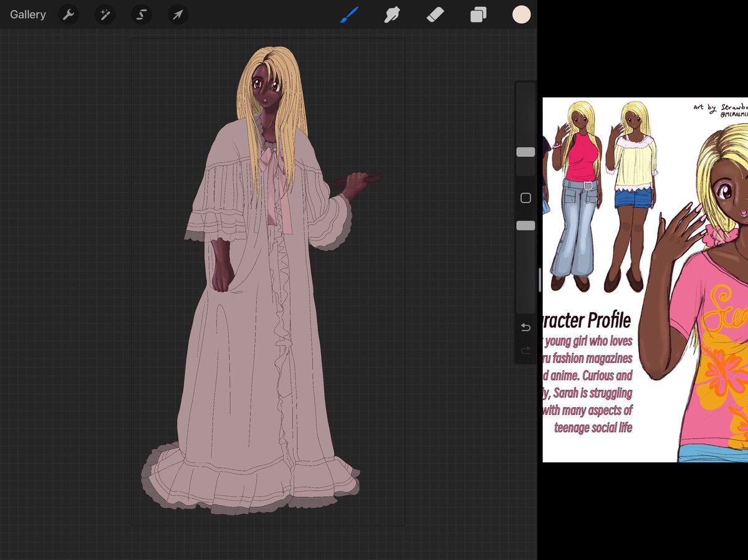Image resolution: width=748 pixels, height=560 pixels.
Task: Click the brush size slider handle
Action: click(x=525, y=152)
